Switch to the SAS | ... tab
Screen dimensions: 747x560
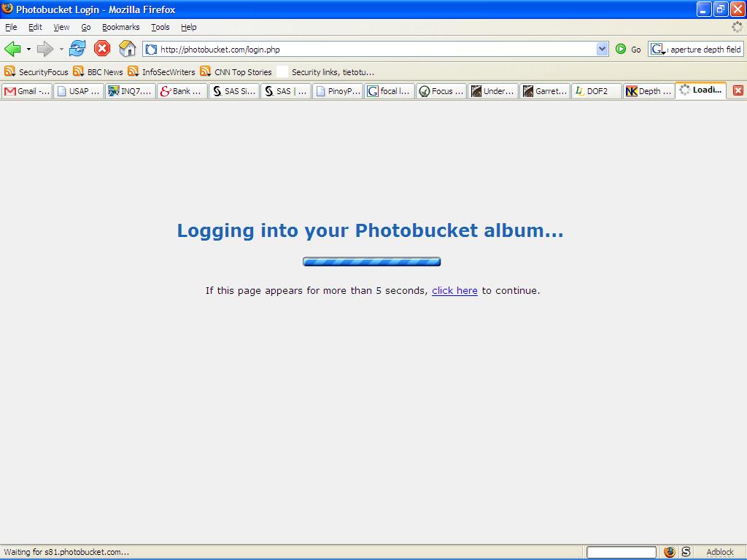coord(286,91)
